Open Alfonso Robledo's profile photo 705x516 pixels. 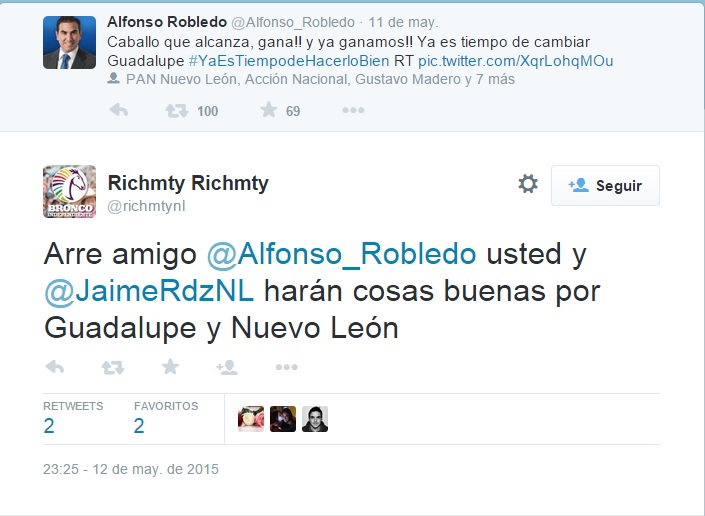(x=70, y=42)
